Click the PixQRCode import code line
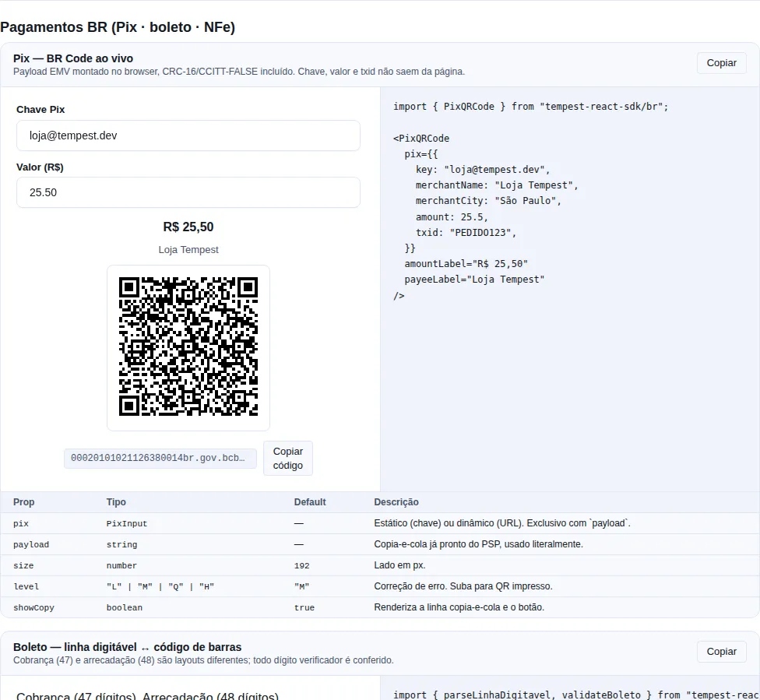760x700 pixels. pyautogui.click(x=531, y=107)
